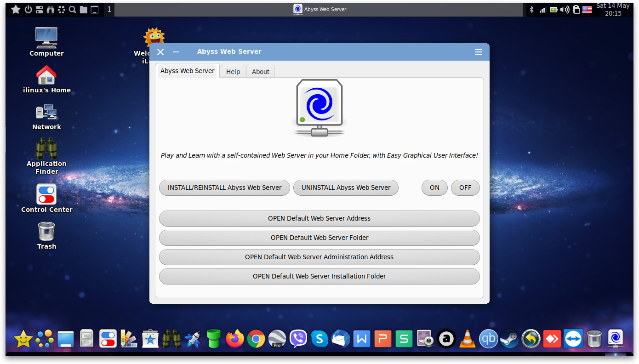Image resolution: width=639 pixels, height=364 pixels.
Task: Minimize the Abyss Web Server window
Action: 176,52
